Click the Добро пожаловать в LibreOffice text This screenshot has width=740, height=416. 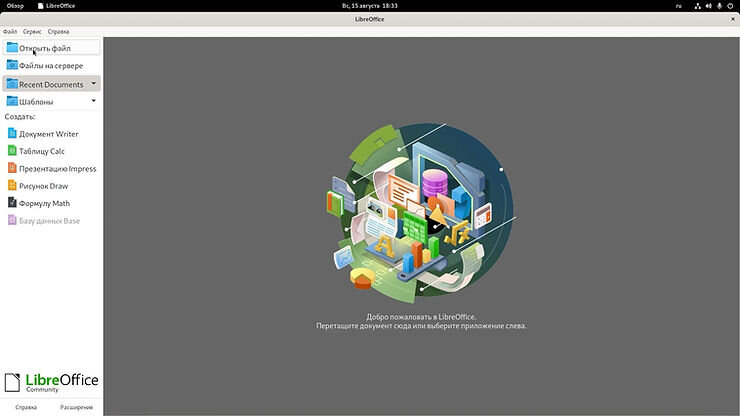[x=421, y=317]
